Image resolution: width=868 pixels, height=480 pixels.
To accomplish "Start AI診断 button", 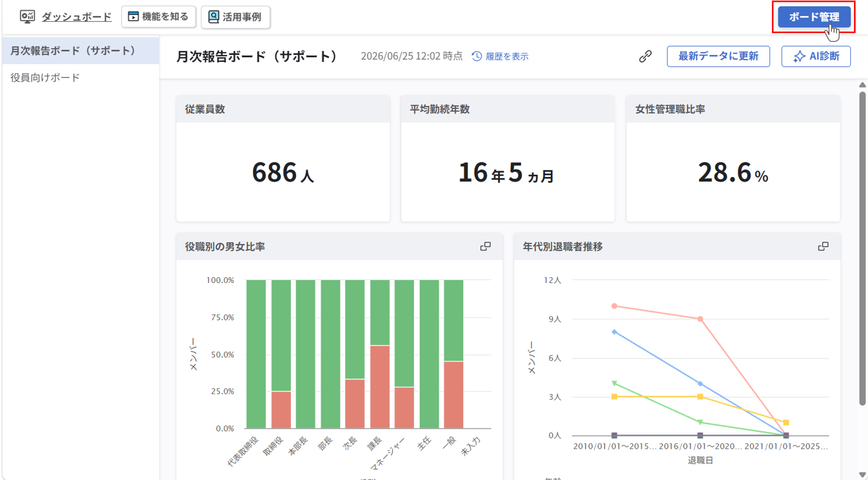I will [816, 56].
